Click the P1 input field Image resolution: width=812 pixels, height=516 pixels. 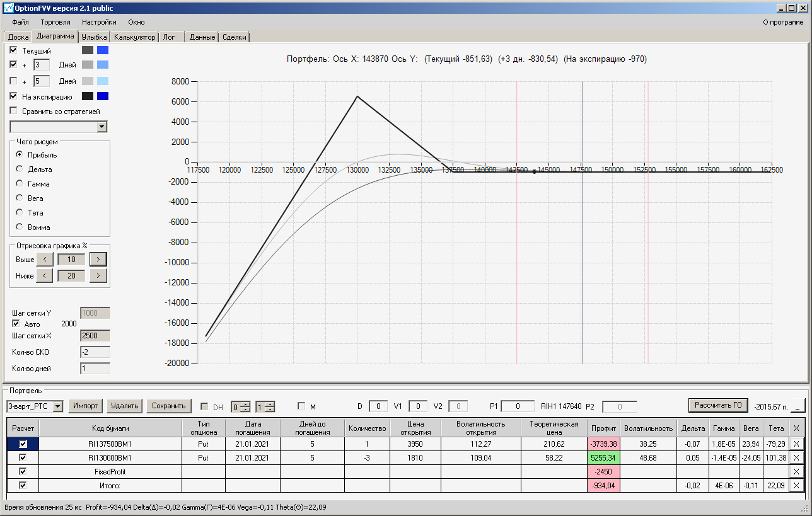(518, 406)
